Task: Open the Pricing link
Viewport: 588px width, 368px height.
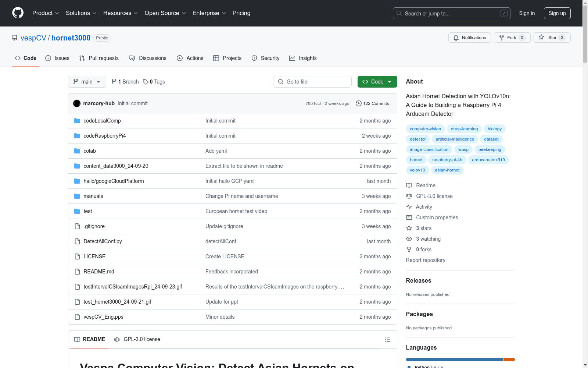Action: point(241,13)
